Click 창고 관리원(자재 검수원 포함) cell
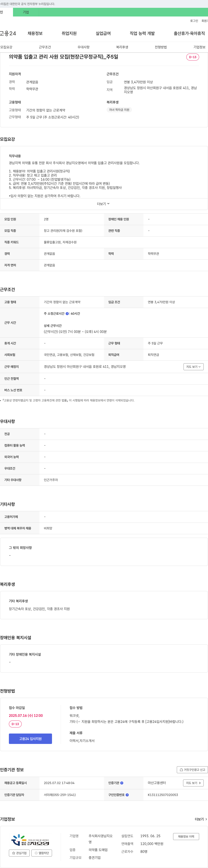The width and height of the screenshot is (208, 868). tap(63, 231)
